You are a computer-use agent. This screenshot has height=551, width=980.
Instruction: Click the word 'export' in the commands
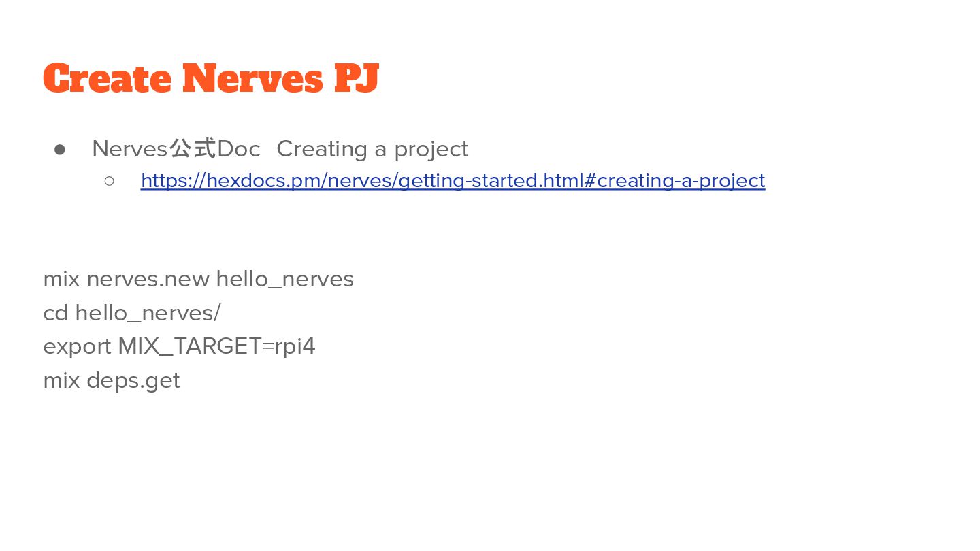77,346
